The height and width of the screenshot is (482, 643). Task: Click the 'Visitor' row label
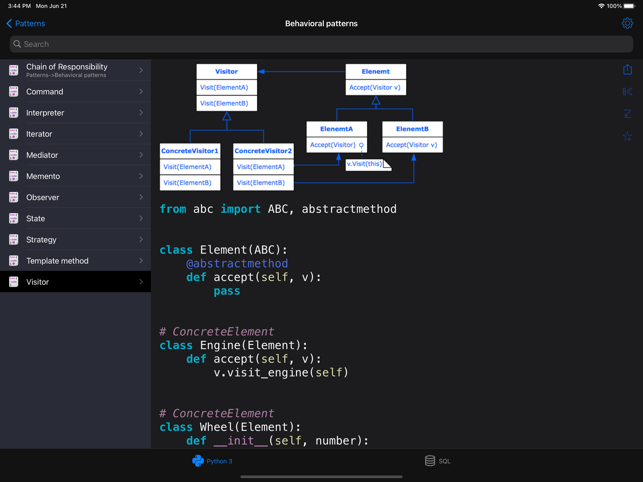tap(37, 282)
